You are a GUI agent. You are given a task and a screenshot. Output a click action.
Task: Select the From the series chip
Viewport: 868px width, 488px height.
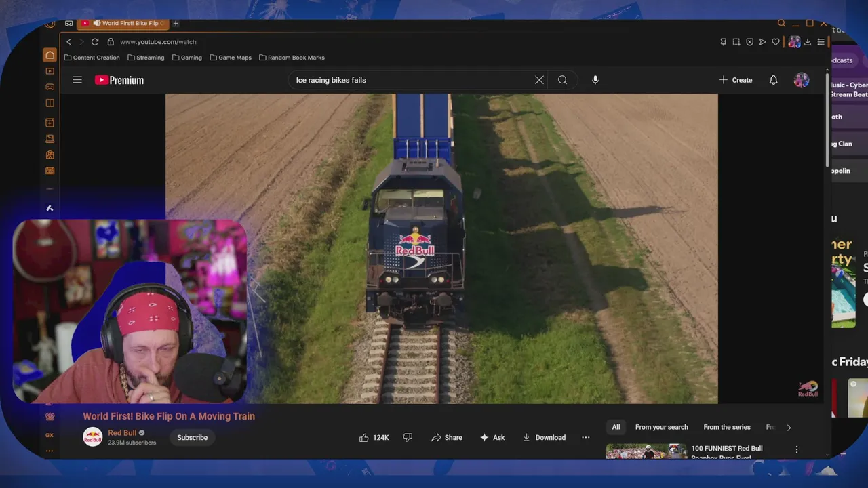[x=727, y=427]
